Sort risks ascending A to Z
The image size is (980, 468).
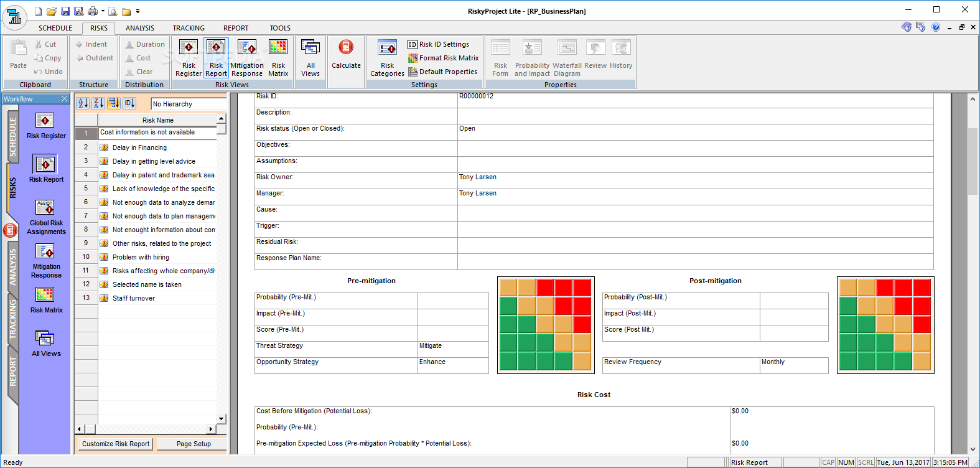pos(83,103)
